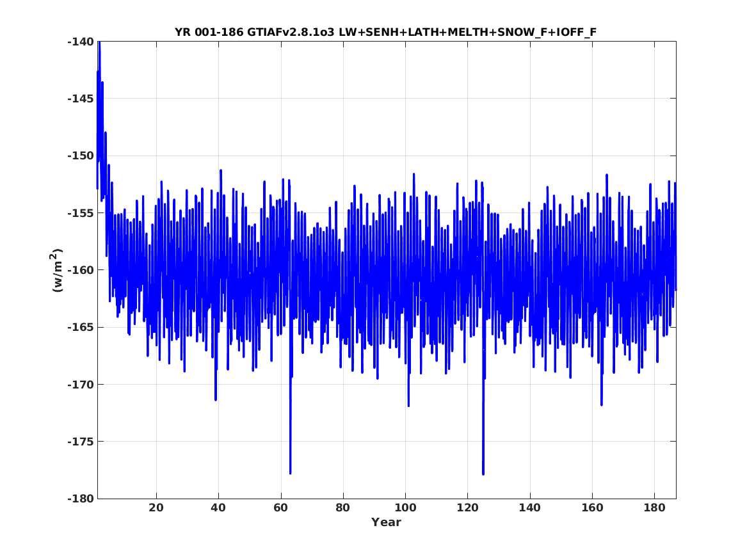Click y-axis tick label '-170'

81,385
